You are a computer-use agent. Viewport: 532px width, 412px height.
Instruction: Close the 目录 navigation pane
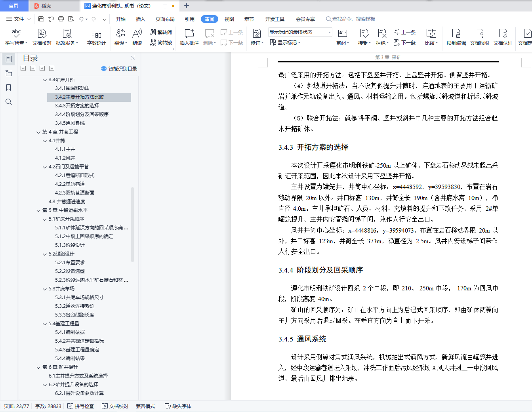[x=133, y=58]
